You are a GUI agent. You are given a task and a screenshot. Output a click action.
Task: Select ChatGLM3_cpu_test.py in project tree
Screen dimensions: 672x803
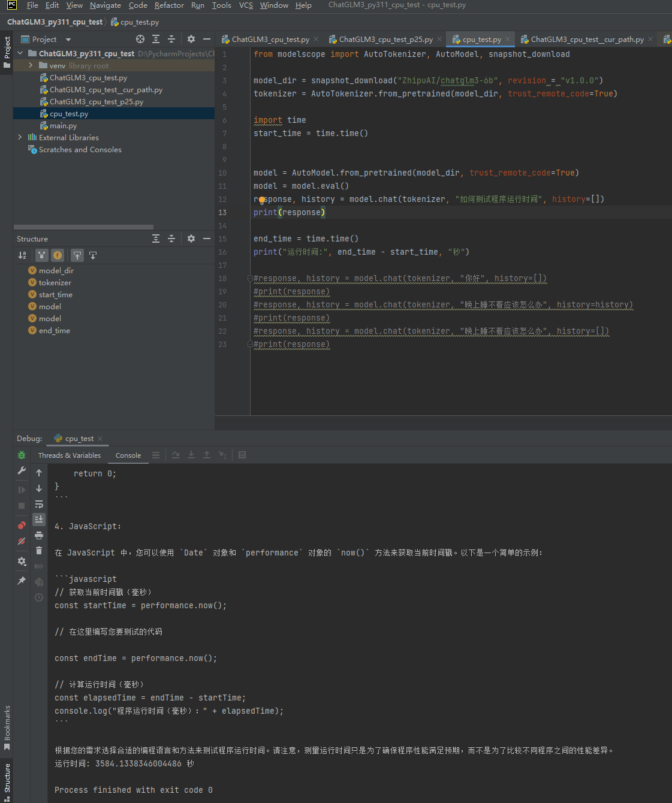click(x=88, y=78)
